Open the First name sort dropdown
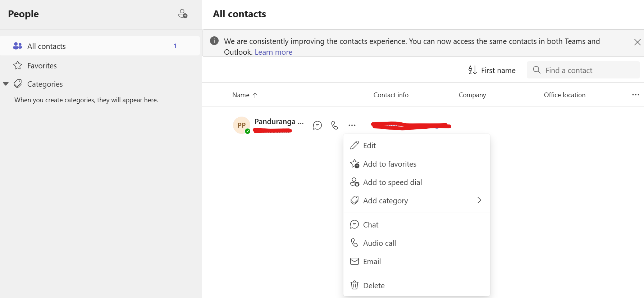 point(492,70)
